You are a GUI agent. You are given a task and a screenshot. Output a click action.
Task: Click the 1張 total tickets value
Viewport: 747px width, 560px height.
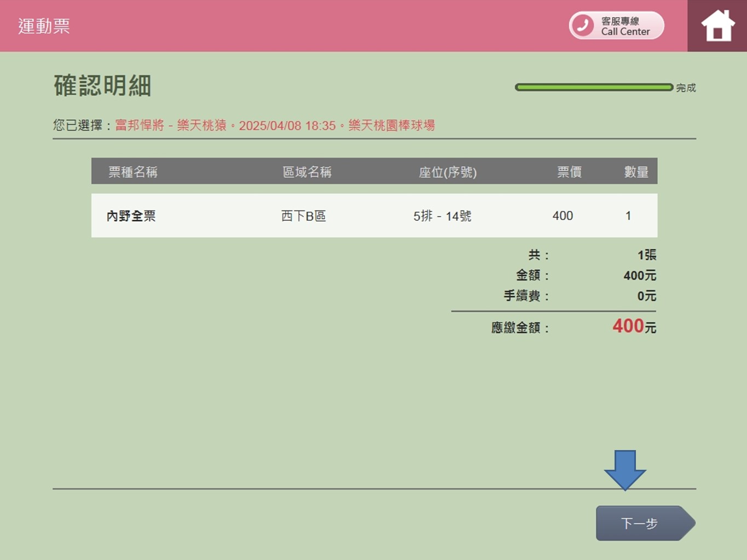click(647, 255)
